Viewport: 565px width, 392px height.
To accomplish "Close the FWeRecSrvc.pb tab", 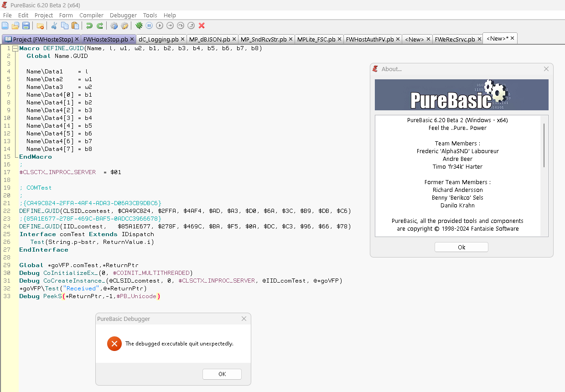I will 479,39.
